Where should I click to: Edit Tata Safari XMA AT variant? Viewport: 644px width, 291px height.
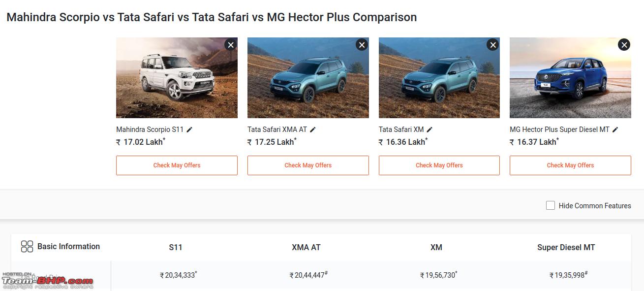pyautogui.click(x=313, y=129)
